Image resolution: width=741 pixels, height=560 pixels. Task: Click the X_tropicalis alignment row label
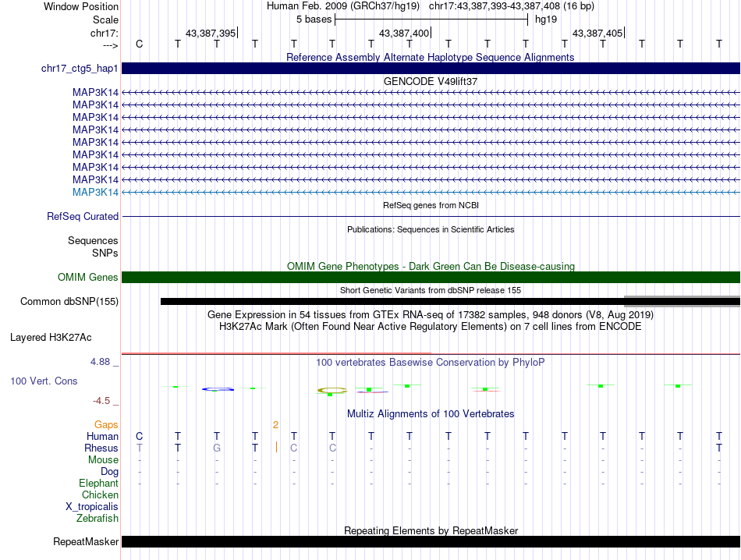click(92, 507)
